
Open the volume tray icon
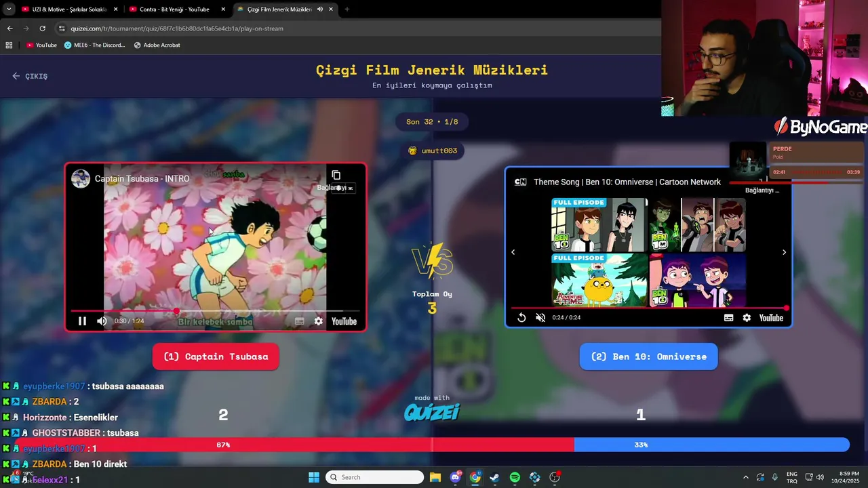coord(820,477)
